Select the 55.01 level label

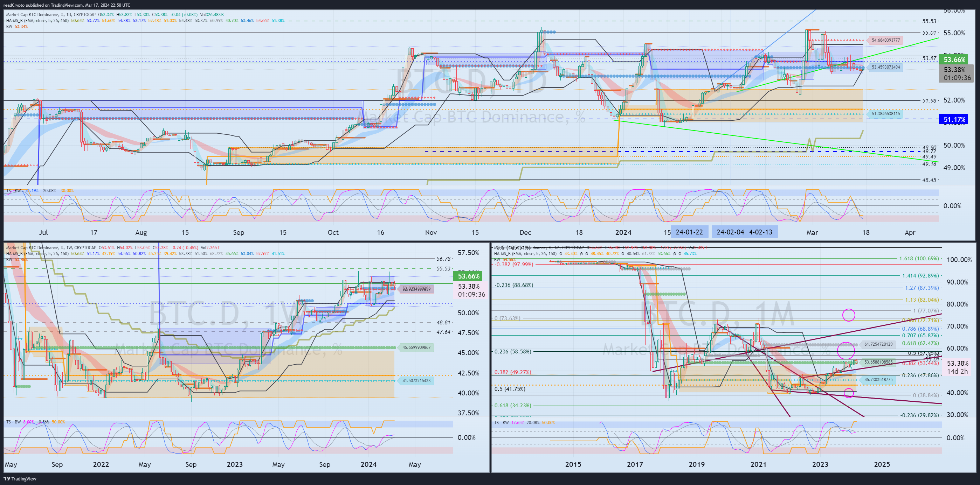tap(929, 33)
